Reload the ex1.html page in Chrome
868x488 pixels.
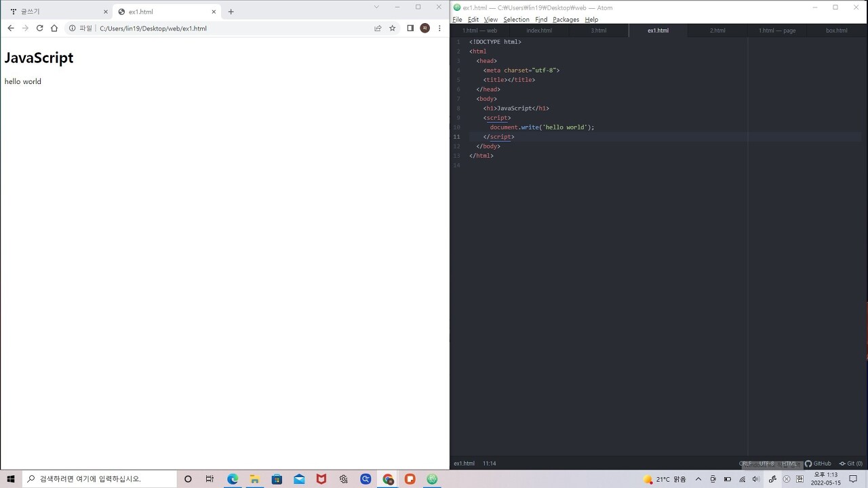click(x=39, y=28)
